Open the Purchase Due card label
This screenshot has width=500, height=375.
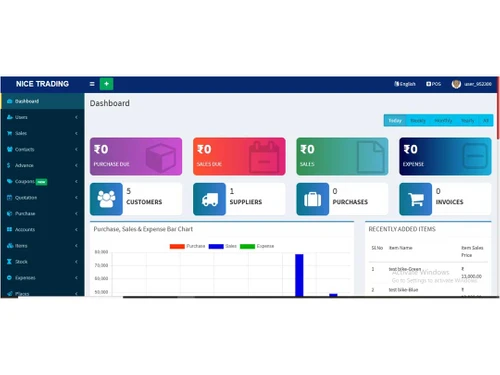(x=111, y=164)
